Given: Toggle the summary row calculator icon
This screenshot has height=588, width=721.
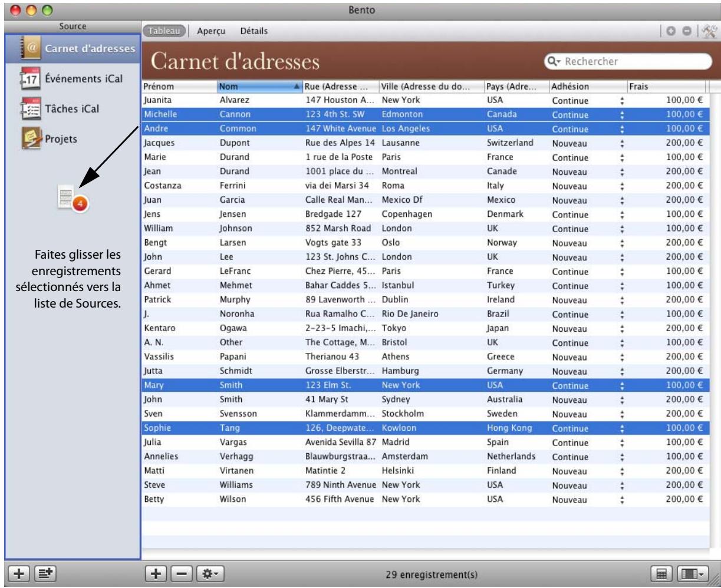Looking at the screenshot, I should pyautogui.click(x=663, y=573).
